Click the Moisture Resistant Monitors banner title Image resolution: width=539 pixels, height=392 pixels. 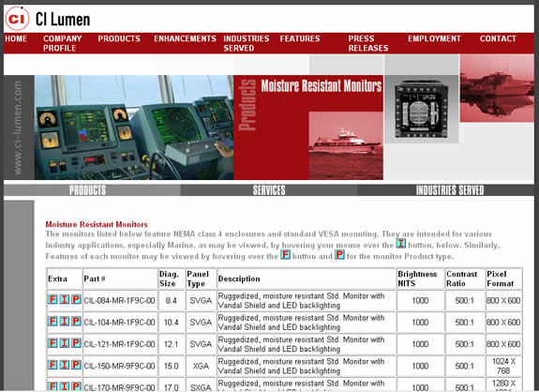(x=322, y=85)
